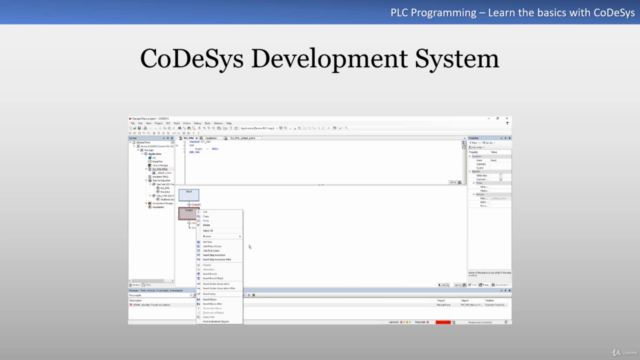Collapse Common section in Properties panel
Screen dimensions: 640x360
[x=470, y=156]
